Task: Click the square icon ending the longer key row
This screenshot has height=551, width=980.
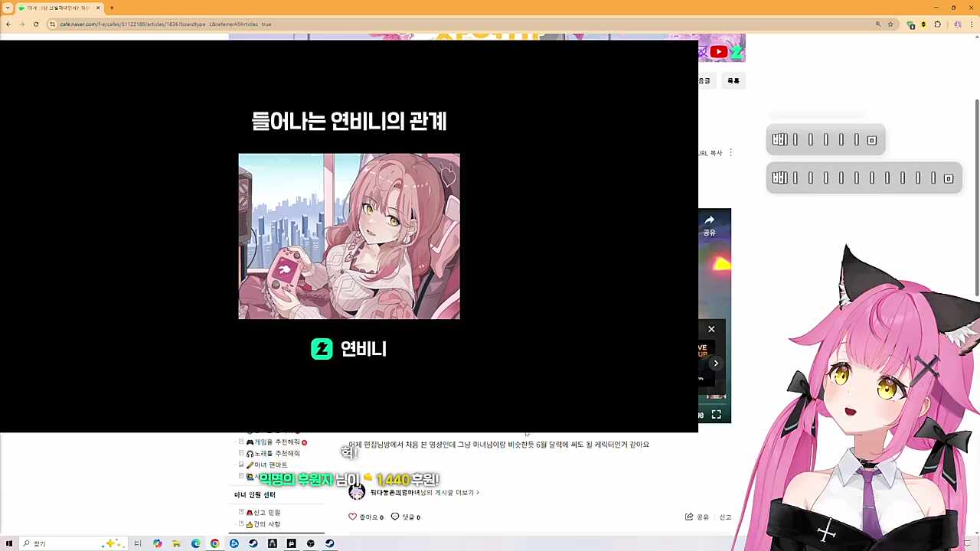Action: point(948,178)
